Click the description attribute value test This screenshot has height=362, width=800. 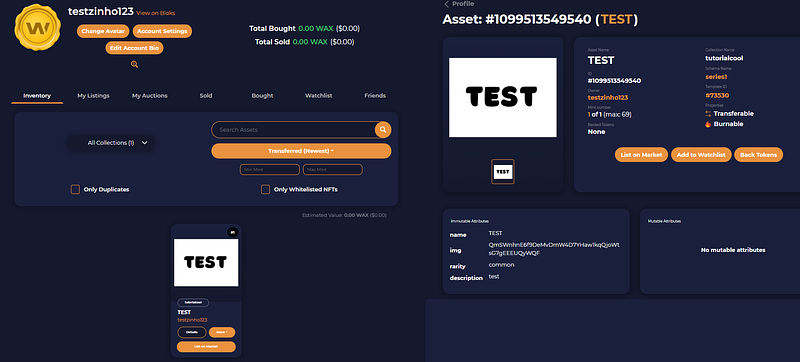493,276
